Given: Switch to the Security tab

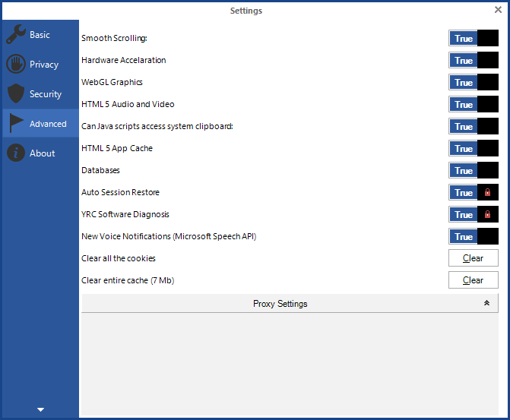Looking at the screenshot, I should (40, 93).
